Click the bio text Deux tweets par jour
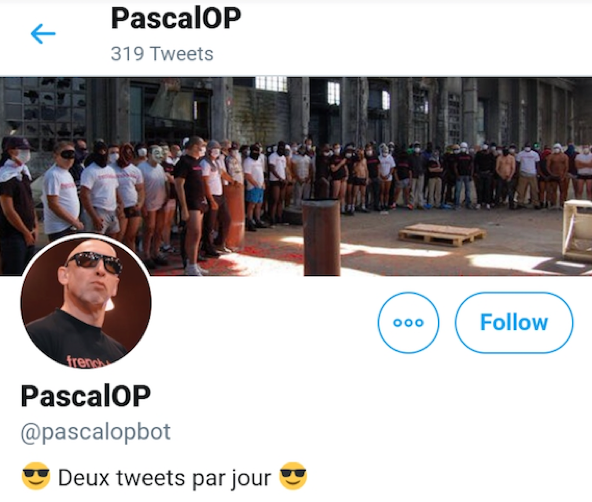592x502 pixels. click(165, 478)
